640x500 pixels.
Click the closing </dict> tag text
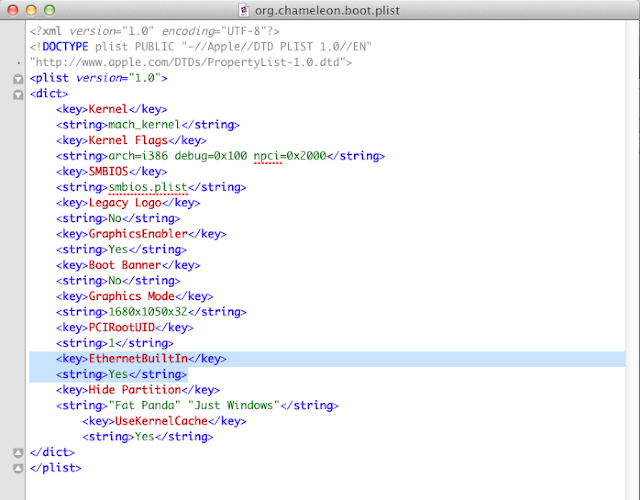coord(52,452)
